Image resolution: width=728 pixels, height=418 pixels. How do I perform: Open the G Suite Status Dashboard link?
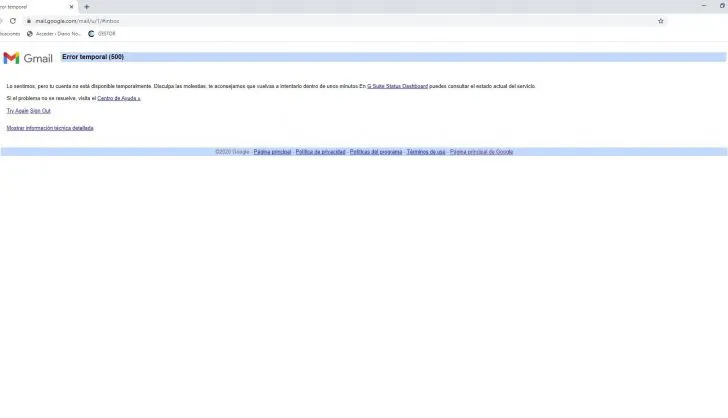coord(397,86)
